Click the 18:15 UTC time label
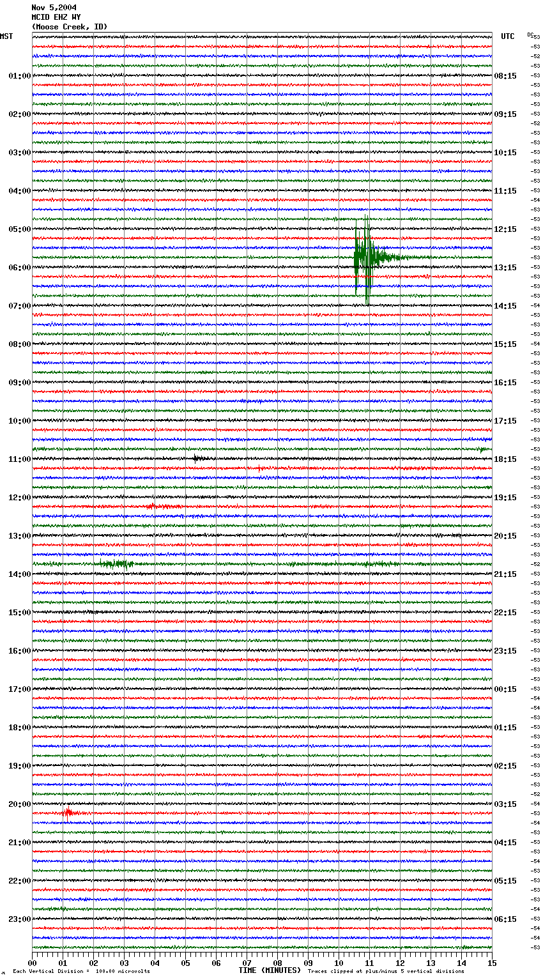This screenshot has height=980, width=543. 505,459
